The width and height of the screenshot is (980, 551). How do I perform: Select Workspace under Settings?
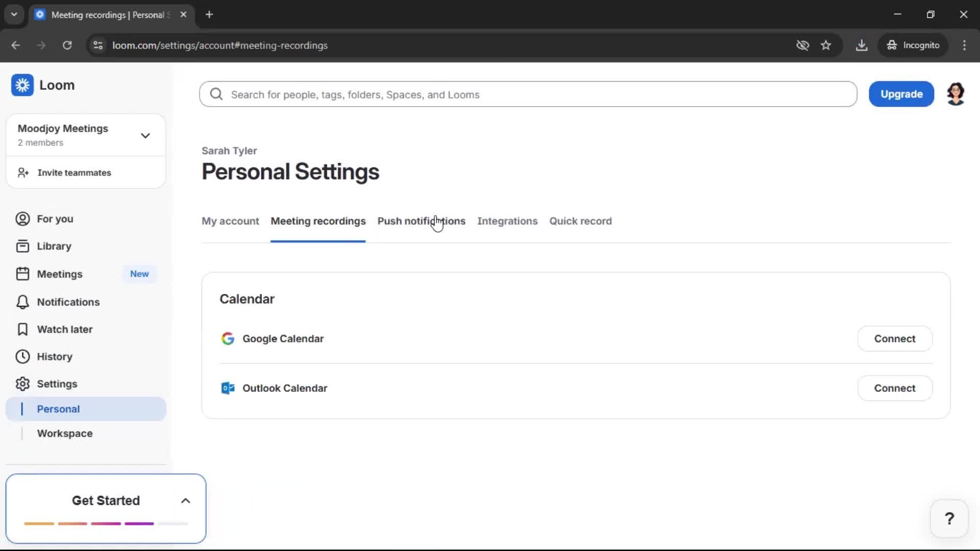pyautogui.click(x=65, y=433)
